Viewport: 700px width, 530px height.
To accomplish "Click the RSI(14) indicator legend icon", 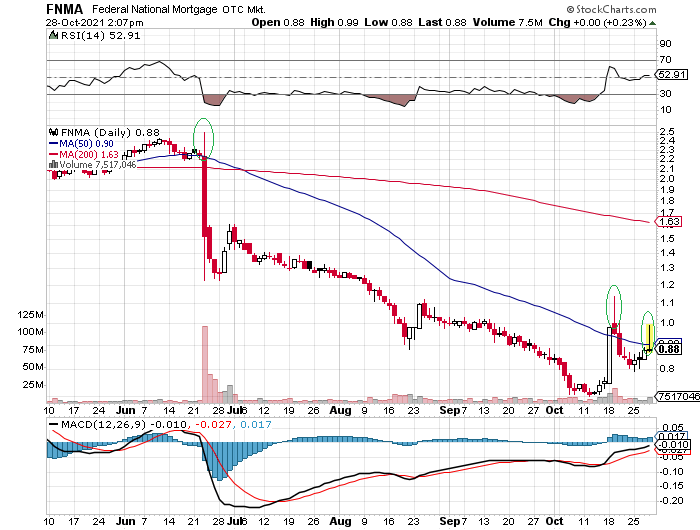I will [53, 35].
